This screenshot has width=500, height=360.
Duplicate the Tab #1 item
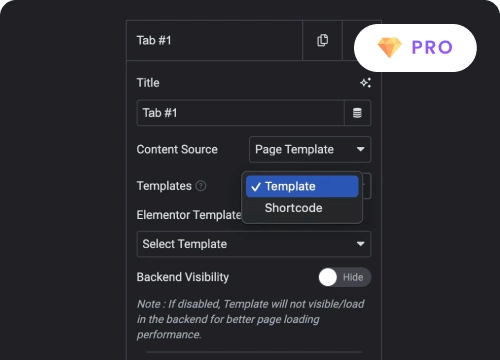[x=322, y=40]
